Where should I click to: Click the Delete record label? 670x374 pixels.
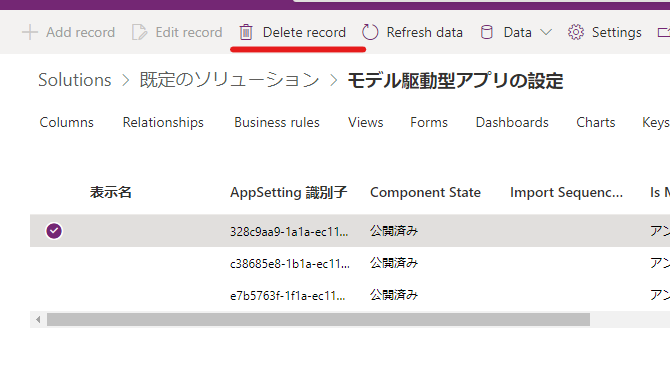click(x=304, y=32)
